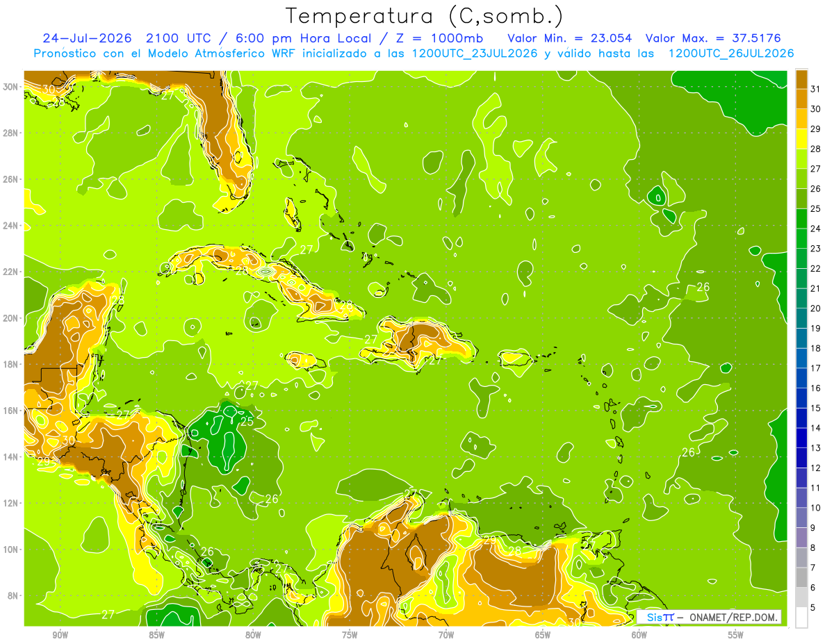Click the '14N' latitude axis label
This screenshot has height=644, width=834.
coord(11,456)
